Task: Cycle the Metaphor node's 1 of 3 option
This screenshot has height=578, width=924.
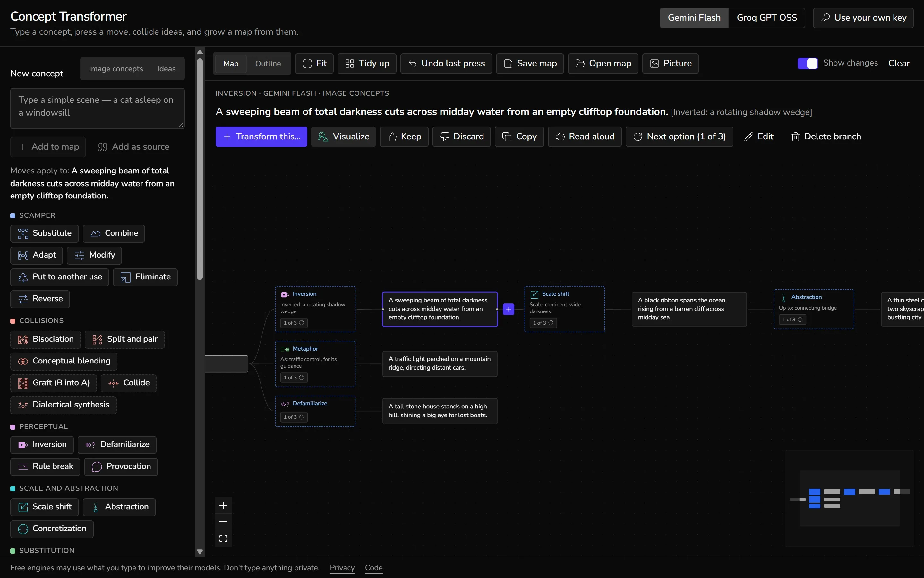Action: (294, 378)
